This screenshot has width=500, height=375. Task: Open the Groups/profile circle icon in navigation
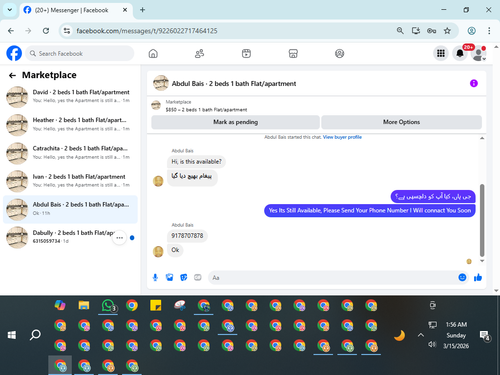tap(339, 53)
